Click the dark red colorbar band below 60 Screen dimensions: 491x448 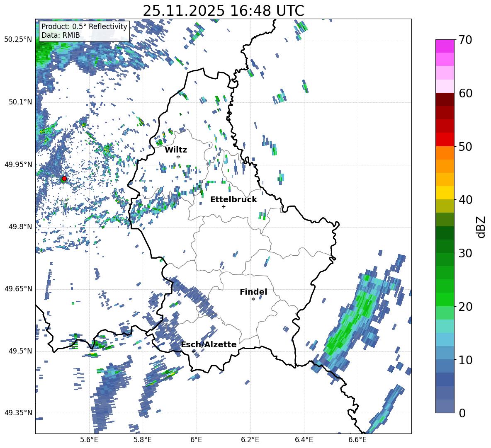tap(445, 99)
